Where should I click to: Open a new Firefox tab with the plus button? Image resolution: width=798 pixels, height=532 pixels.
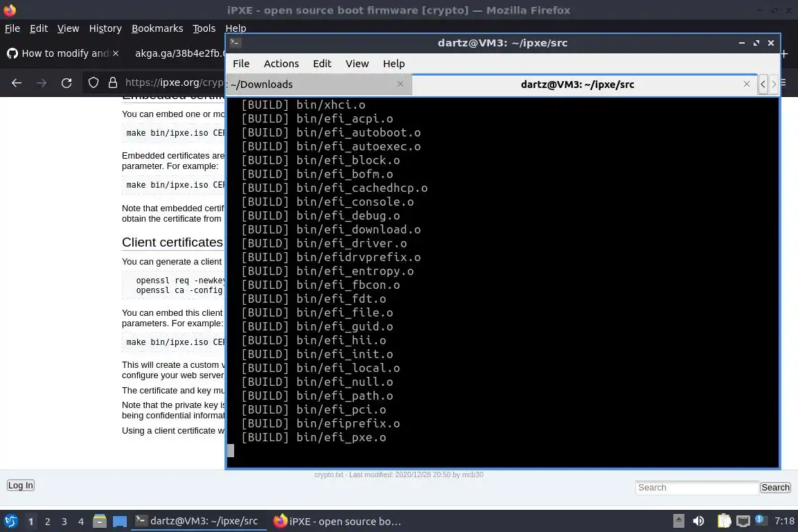[x=784, y=53]
